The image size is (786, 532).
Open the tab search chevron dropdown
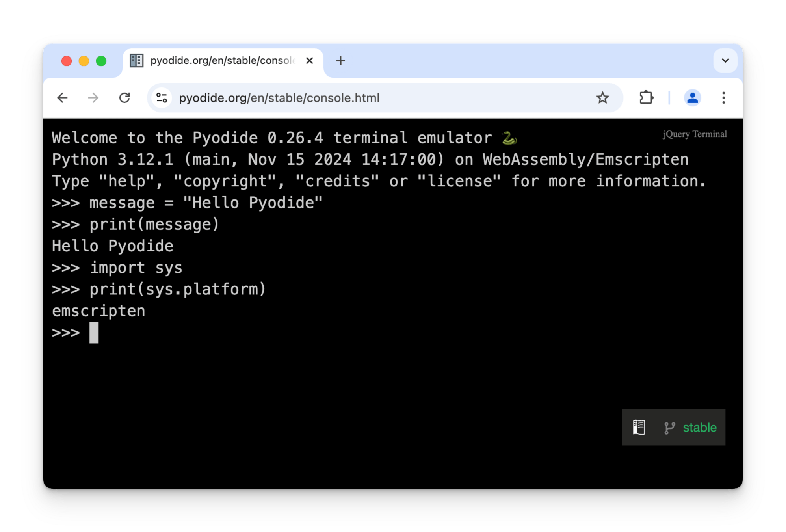(x=725, y=61)
